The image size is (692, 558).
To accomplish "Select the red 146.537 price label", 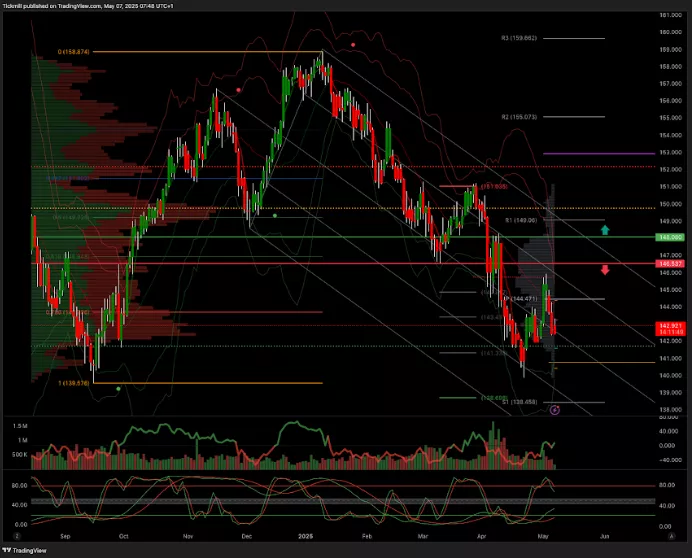I will tap(668, 263).
